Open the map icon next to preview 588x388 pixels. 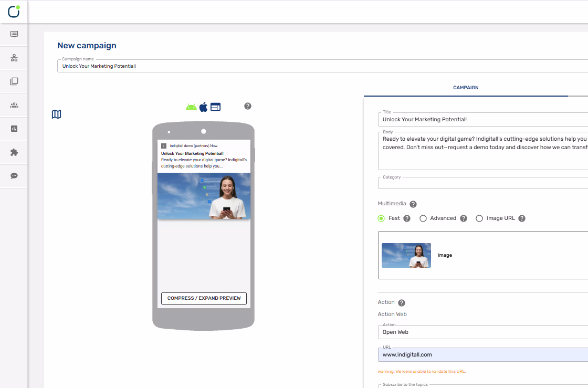(56, 114)
